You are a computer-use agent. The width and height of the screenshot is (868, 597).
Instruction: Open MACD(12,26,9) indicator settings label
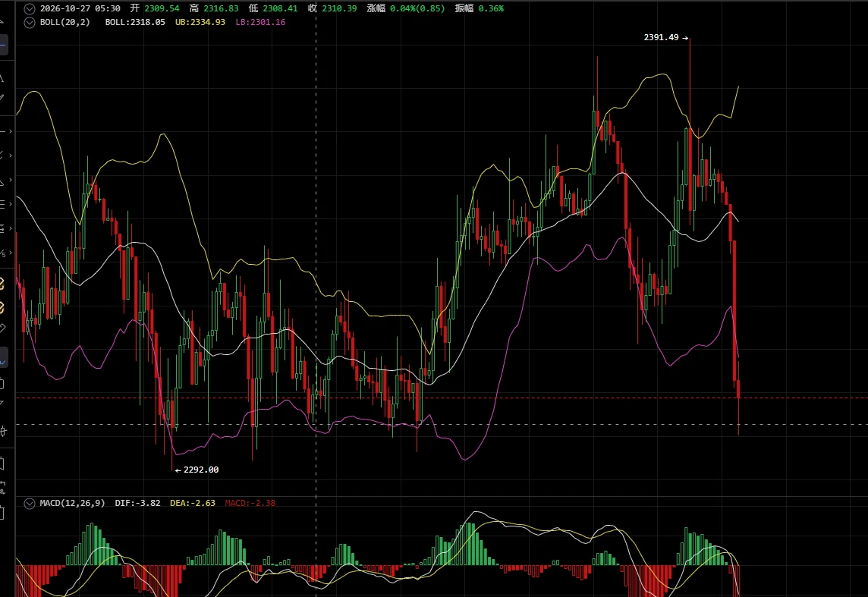click(72, 503)
